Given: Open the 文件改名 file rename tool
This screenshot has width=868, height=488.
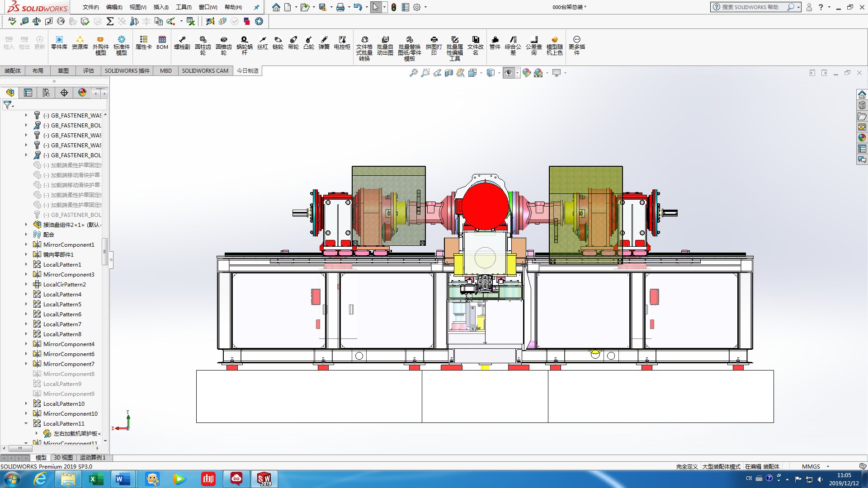Looking at the screenshot, I should tap(476, 46).
